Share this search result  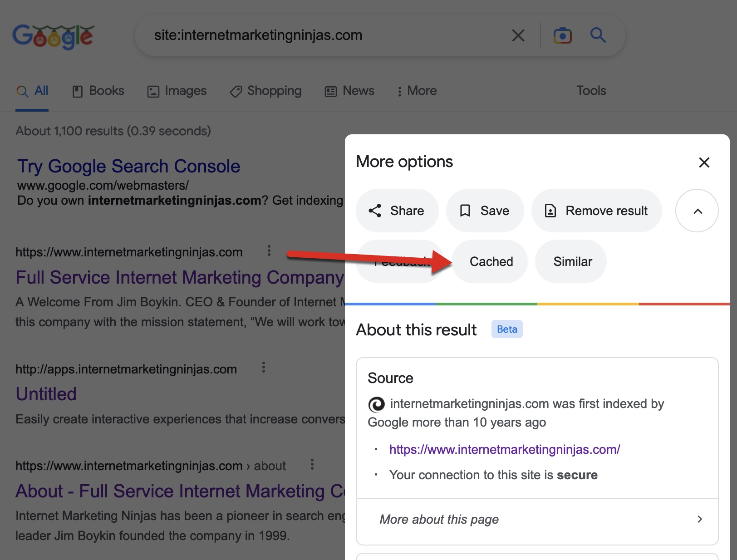pos(397,211)
